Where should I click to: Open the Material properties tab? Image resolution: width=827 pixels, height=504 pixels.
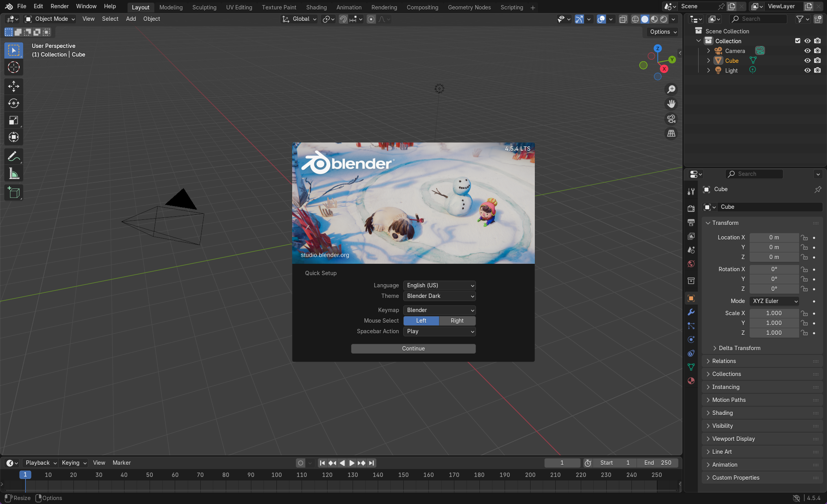click(691, 381)
